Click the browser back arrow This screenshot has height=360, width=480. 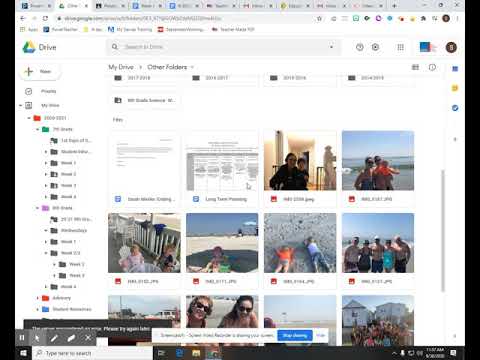pos(23,18)
